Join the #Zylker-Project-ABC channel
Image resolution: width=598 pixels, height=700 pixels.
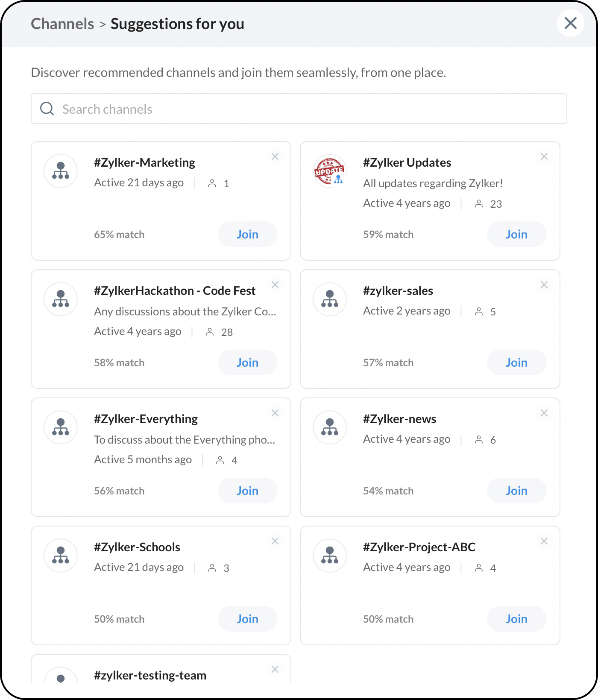click(516, 619)
